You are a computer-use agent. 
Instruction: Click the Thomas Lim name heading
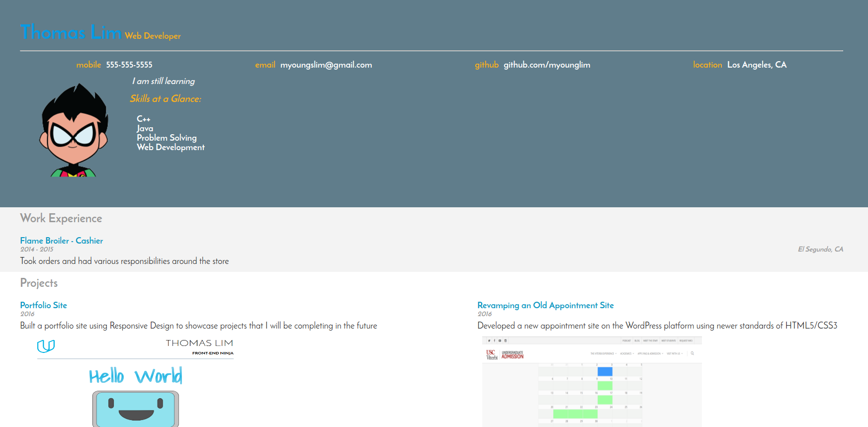tap(71, 32)
